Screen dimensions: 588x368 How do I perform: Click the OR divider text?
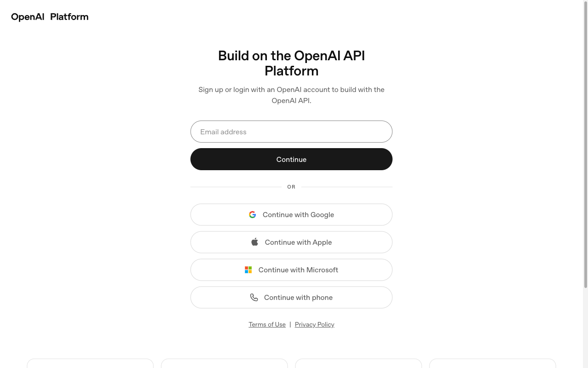(x=291, y=187)
